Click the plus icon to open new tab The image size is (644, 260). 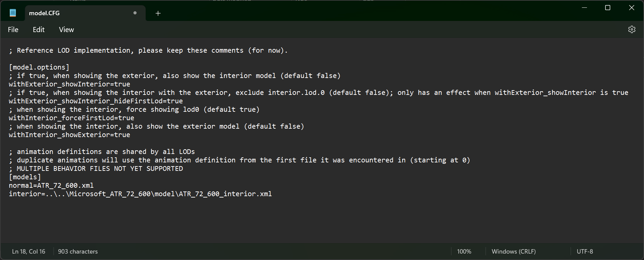pyautogui.click(x=158, y=13)
